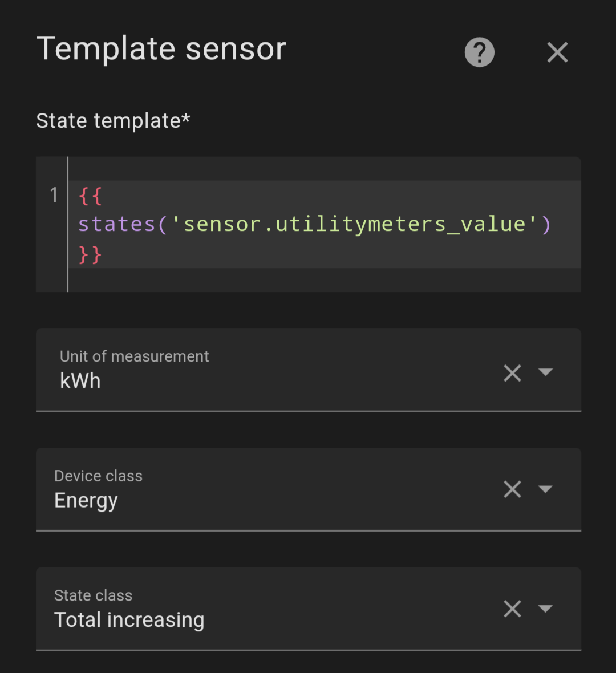The width and height of the screenshot is (616, 673).
Task: Place cursor at closing }} braces
Action: (90, 254)
